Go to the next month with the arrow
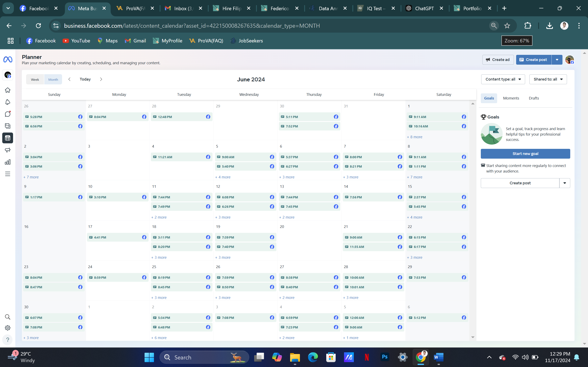 pos(101,79)
